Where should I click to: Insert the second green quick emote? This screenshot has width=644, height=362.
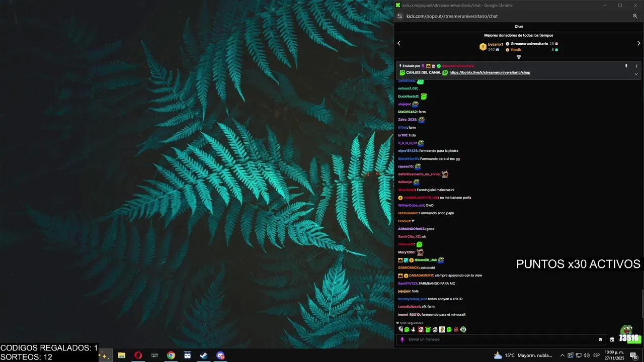[x=407, y=329]
